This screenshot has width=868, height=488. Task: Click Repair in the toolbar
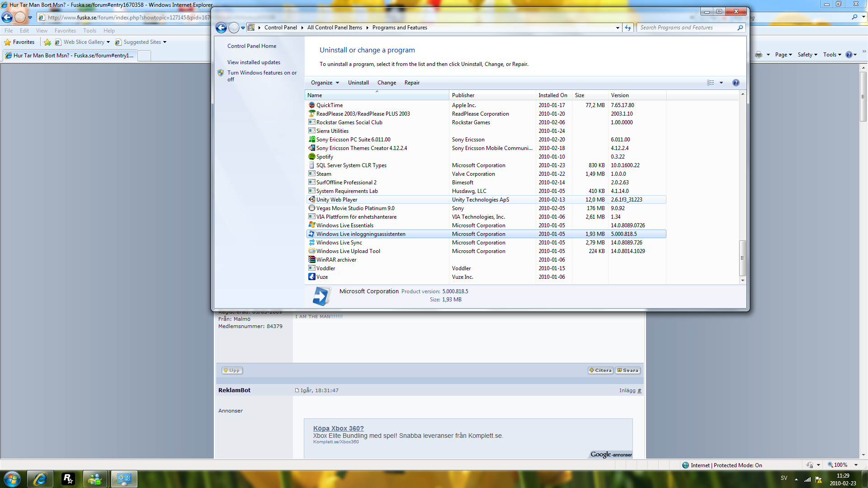point(412,83)
